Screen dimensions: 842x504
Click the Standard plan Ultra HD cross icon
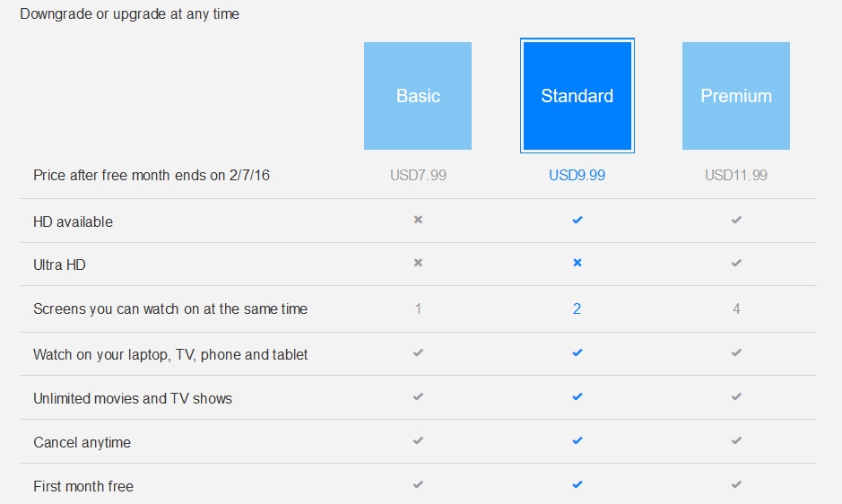coord(577,263)
